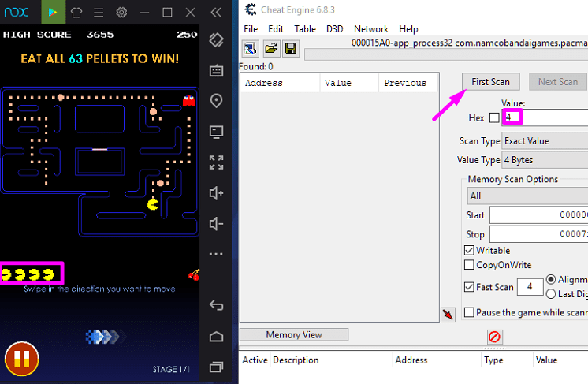Click the Previous column header in results
Screen dimensions: 588x384
[x=409, y=83]
